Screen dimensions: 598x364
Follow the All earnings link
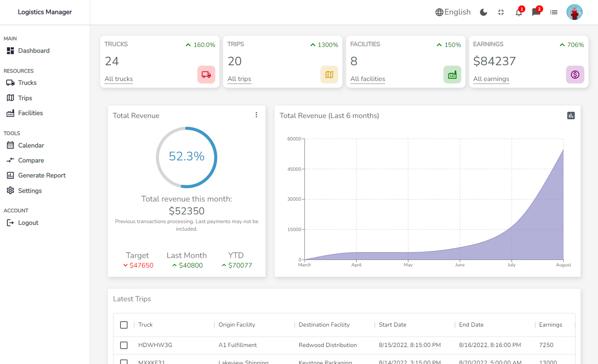[491, 79]
